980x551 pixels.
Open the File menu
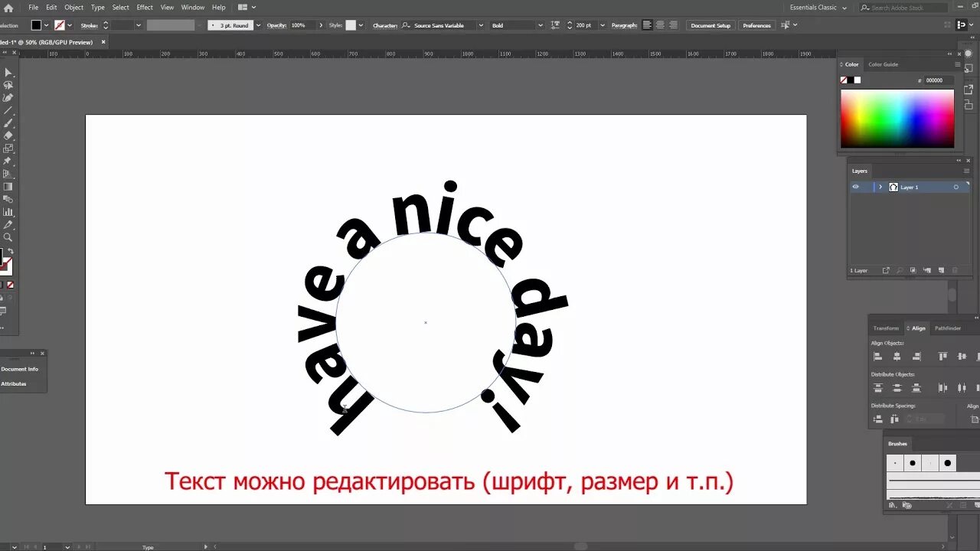pos(33,8)
